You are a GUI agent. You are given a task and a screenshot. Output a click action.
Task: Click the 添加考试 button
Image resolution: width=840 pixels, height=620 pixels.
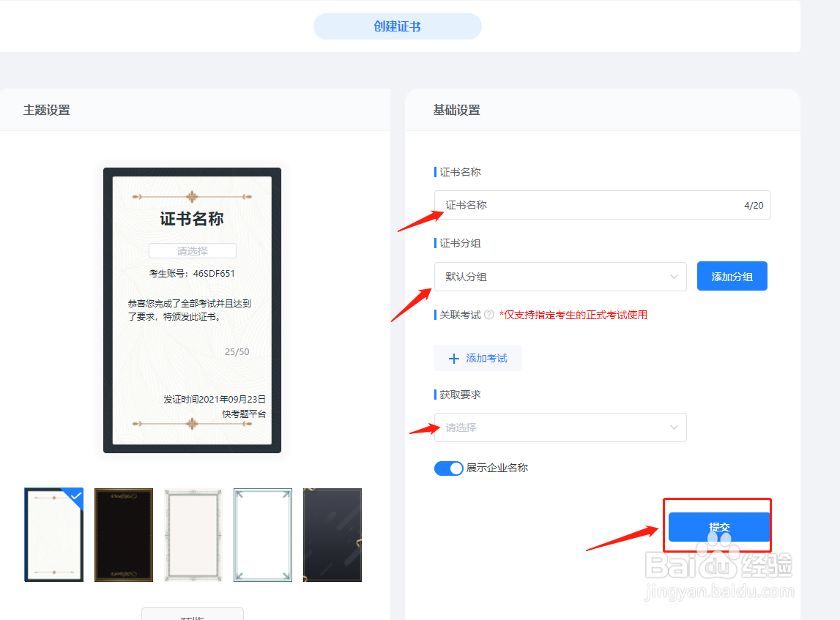[x=478, y=358]
